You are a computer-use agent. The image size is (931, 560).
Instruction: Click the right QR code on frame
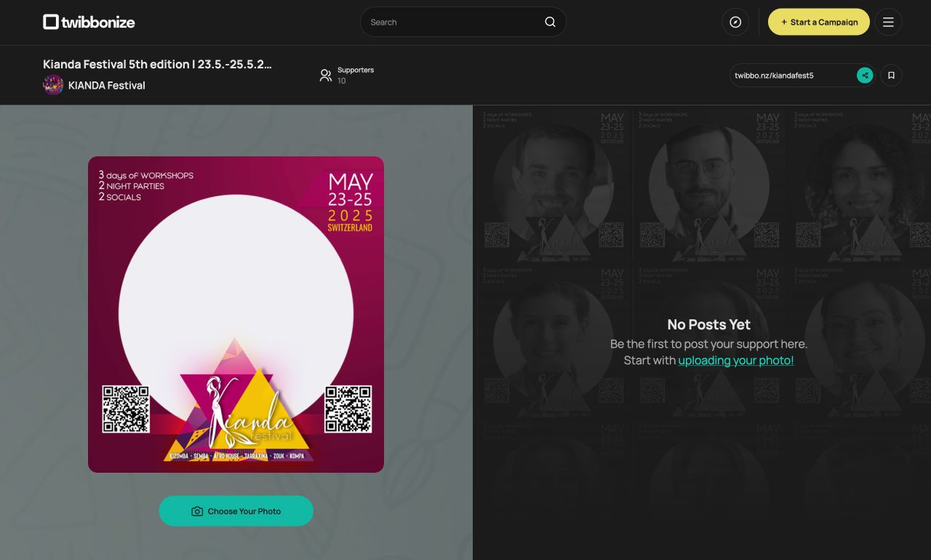click(x=348, y=409)
